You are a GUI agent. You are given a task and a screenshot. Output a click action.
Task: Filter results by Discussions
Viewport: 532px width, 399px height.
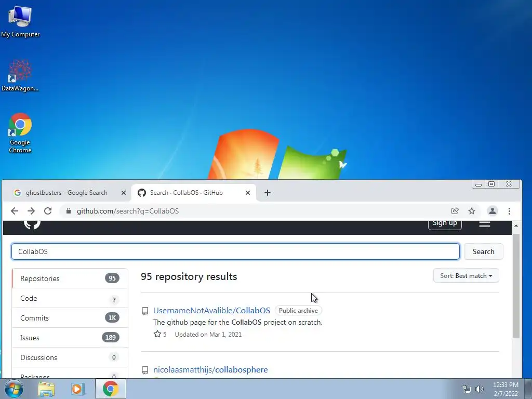pos(70,357)
